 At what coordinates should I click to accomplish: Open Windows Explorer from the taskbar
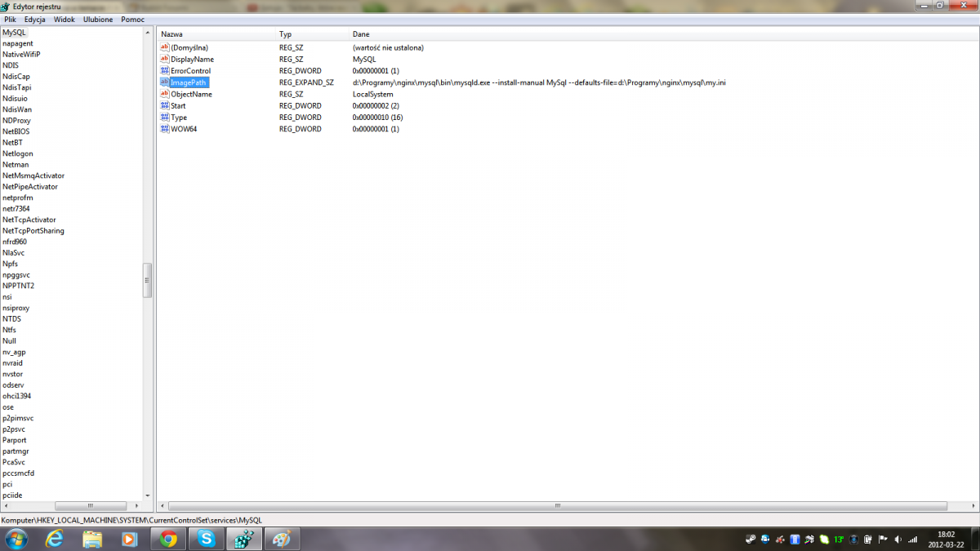tap(92, 539)
